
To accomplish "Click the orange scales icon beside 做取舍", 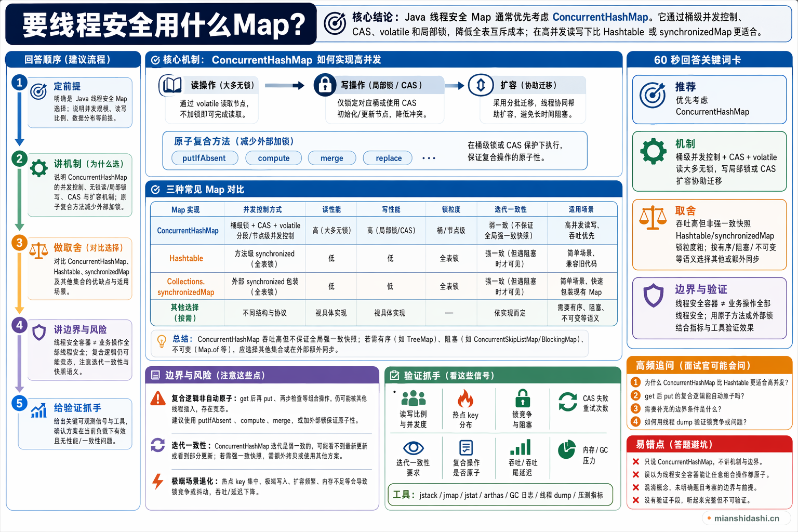I will pos(38,251).
